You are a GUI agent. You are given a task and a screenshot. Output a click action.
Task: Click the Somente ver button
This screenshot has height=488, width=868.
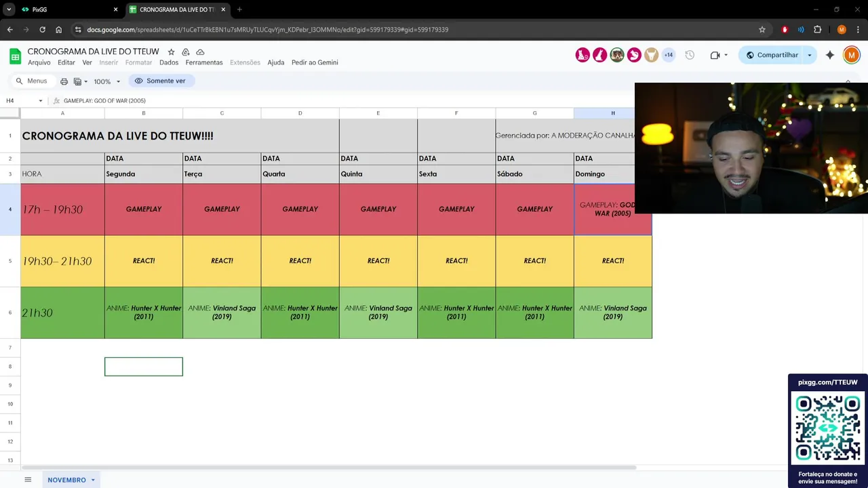click(161, 81)
